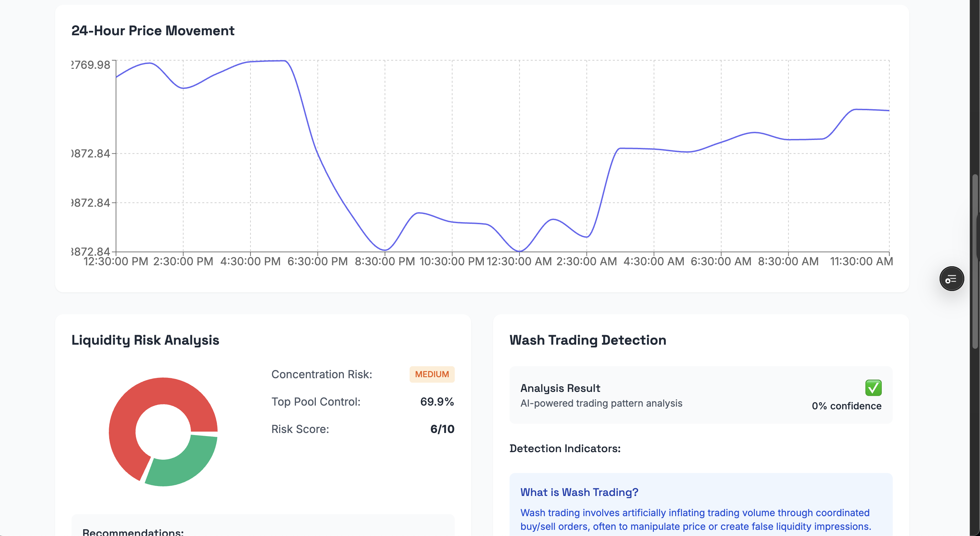Click the What is Wash Trading? title
Viewport: 980px width, 536px height.
[x=579, y=492]
